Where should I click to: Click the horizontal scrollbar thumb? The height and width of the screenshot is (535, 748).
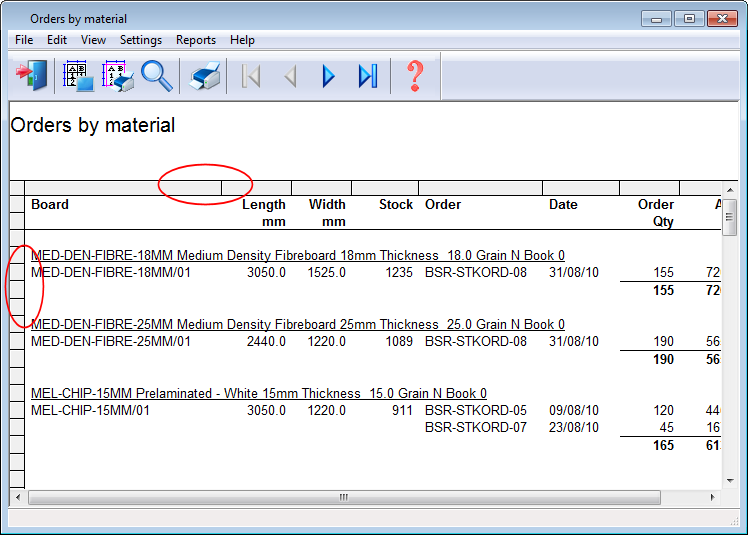(344, 497)
